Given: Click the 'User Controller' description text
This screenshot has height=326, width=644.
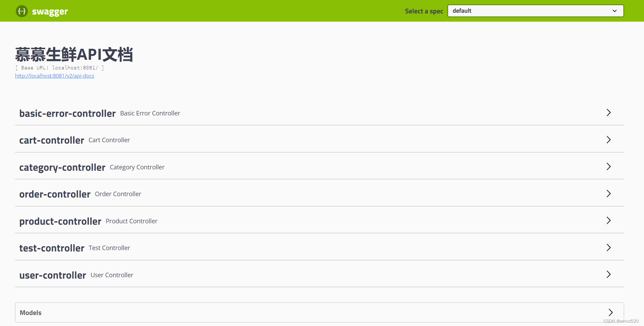Looking at the screenshot, I should click(x=112, y=275).
